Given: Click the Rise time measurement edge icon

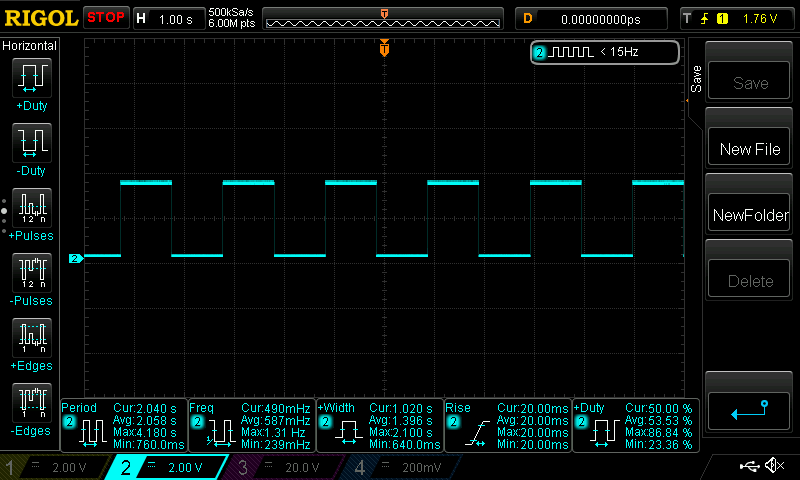Looking at the screenshot, I should tap(477, 433).
